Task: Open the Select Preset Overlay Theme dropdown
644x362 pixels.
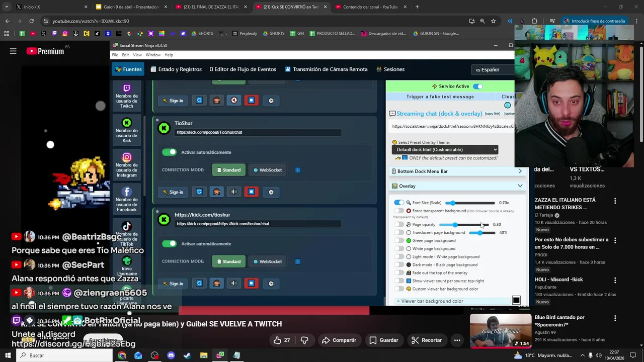Action: pos(445,149)
